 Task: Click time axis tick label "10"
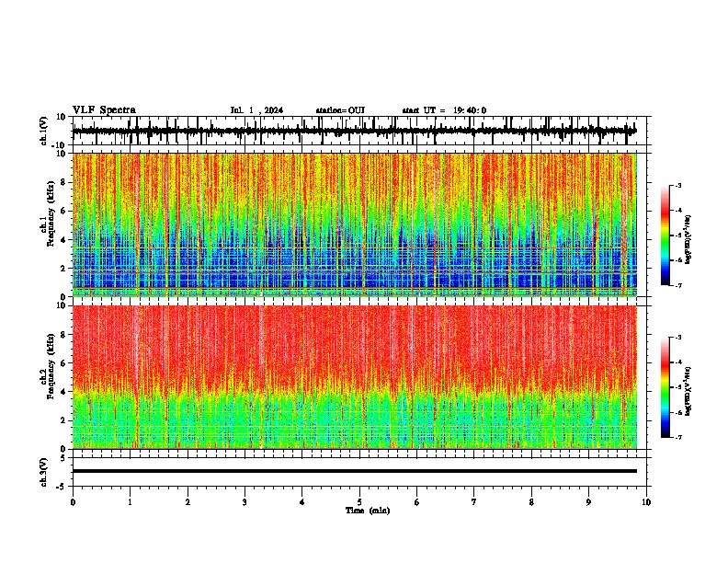[646, 502]
